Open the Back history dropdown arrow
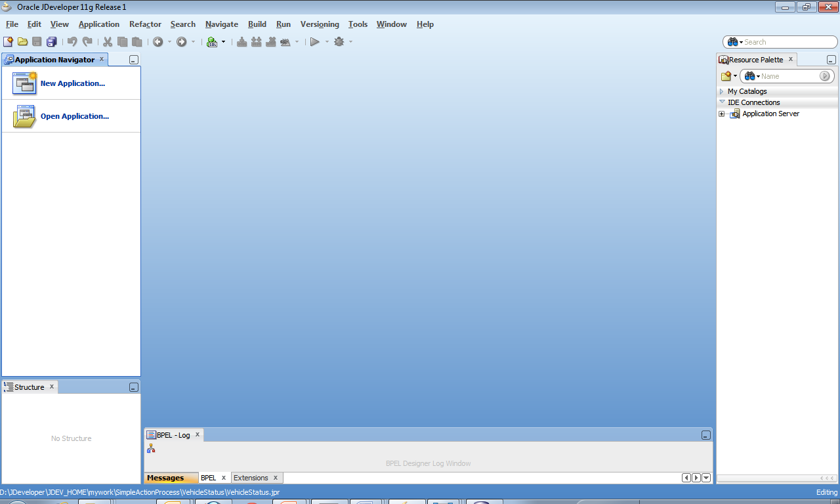The height and width of the screenshot is (504, 840). [169, 42]
